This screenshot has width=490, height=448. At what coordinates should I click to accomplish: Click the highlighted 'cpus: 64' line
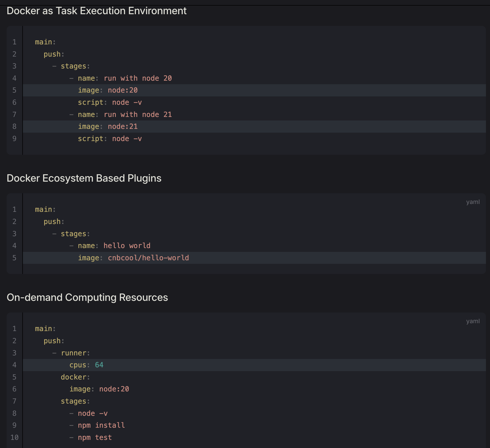click(x=86, y=365)
